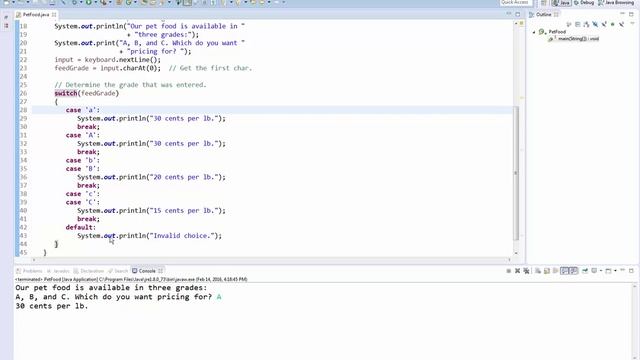
Task: Click the Display Selected Console icon
Action: click(594, 271)
